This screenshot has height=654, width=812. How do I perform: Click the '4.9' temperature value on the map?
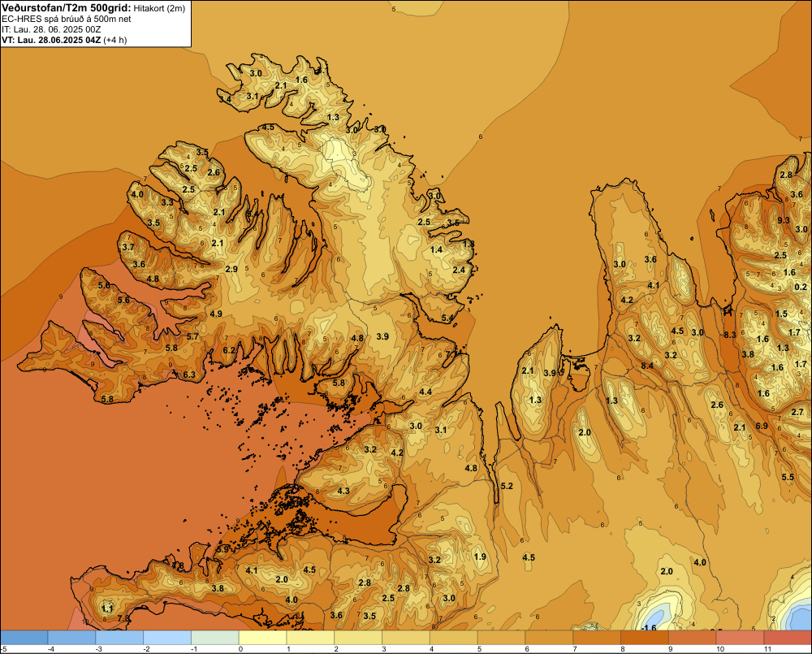(216, 314)
